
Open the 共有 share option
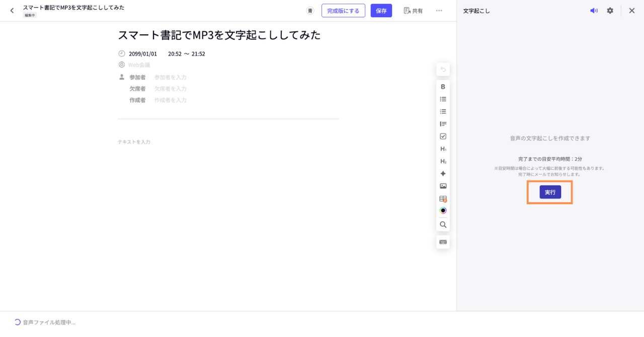(x=413, y=11)
